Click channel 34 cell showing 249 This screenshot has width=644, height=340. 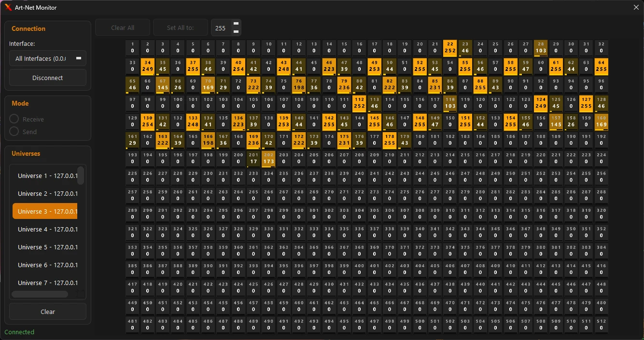[148, 66]
